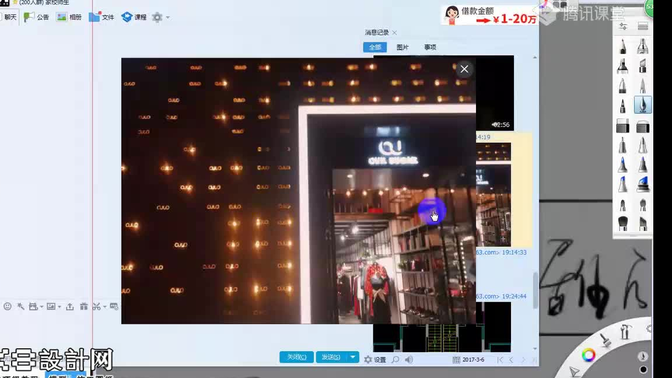Select the pencil brush in first row
This screenshot has width=672, height=378.
pyautogui.click(x=623, y=46)
